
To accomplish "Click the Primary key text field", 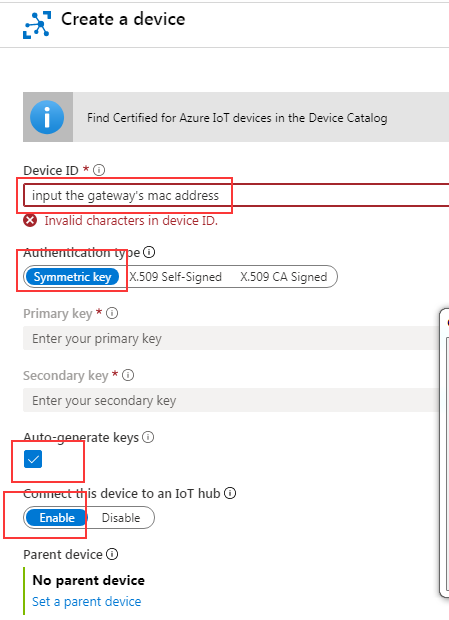I will pos(231,338).
